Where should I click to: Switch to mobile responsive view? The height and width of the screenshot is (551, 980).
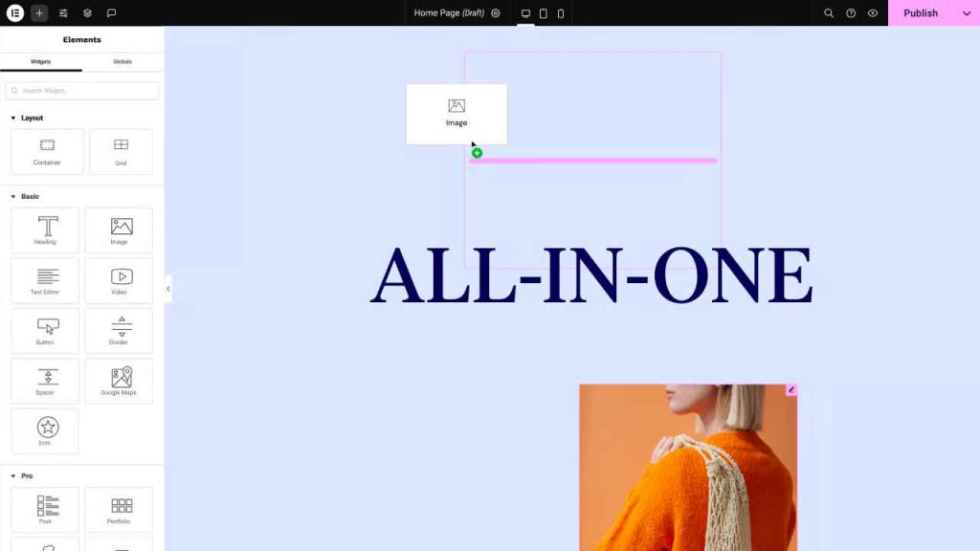tap(561, 13)
